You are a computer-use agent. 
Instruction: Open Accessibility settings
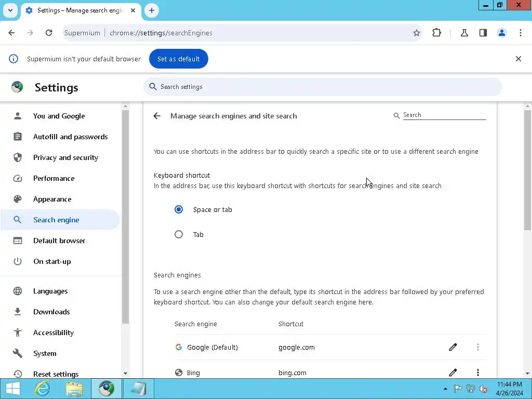point(60,332)
